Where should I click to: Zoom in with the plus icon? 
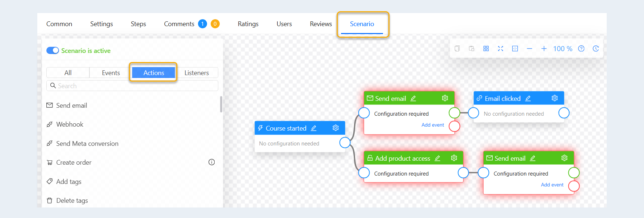click(x=544, y=49)
